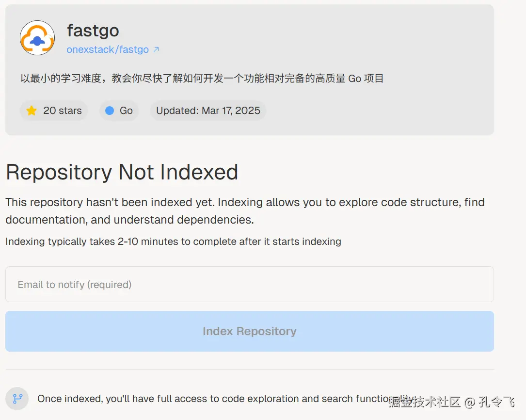526x420 pixels.
Task: Click the Chinese repository description text
Action: coord(202,78)
